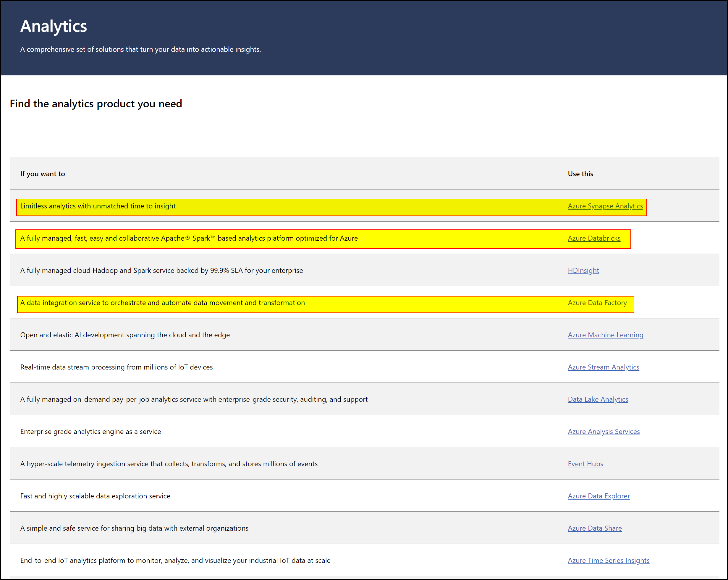This screenshot has width=728, height=580.
Task: Open the Azure Data Factory link
Action: pos(597,303)
